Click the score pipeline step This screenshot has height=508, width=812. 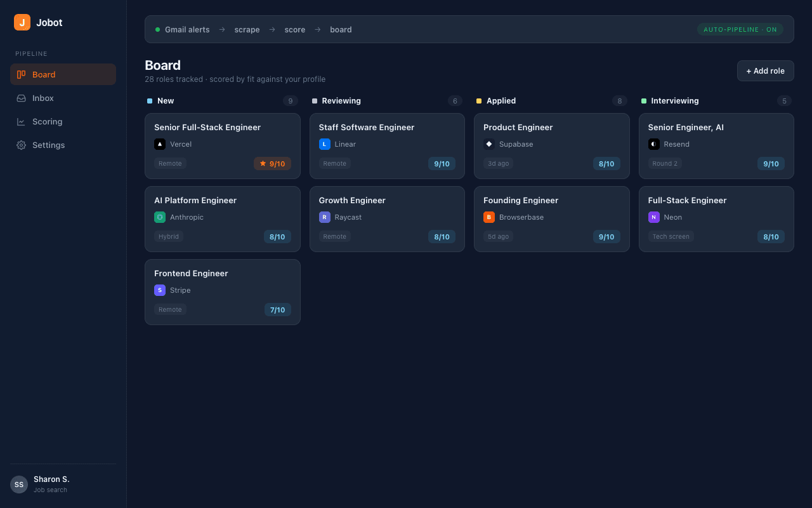coord(295,30)
